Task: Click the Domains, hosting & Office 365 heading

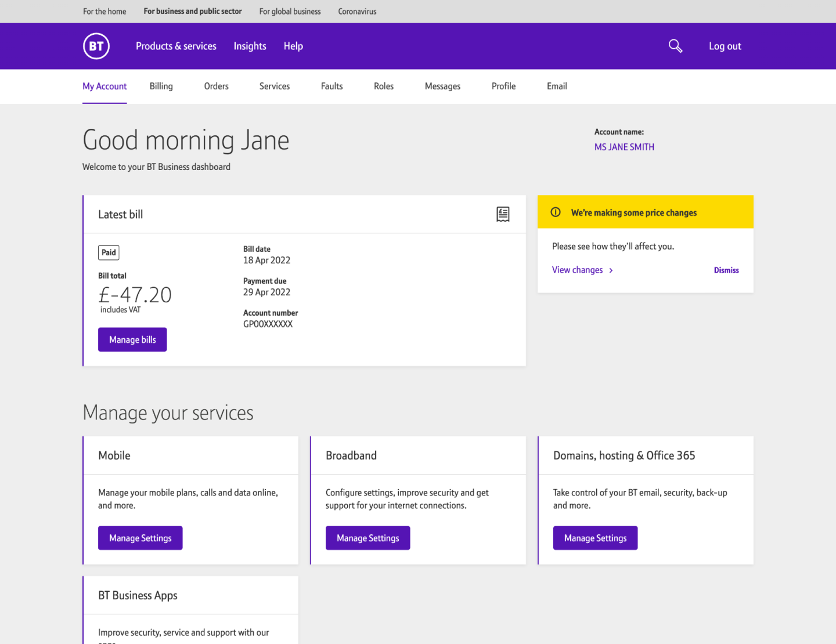Action: pyautogui.click(x=624, y=456)
